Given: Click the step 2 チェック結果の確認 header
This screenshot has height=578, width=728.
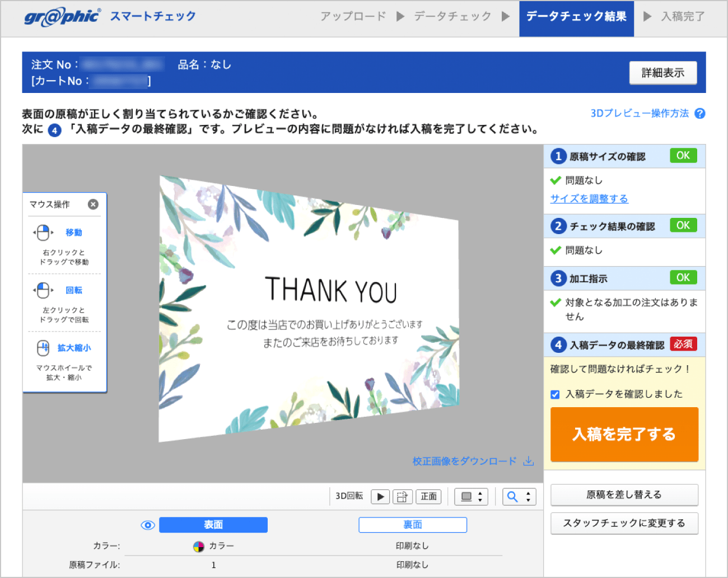Looking at the screenshot, I should click(x=624, y=226).
